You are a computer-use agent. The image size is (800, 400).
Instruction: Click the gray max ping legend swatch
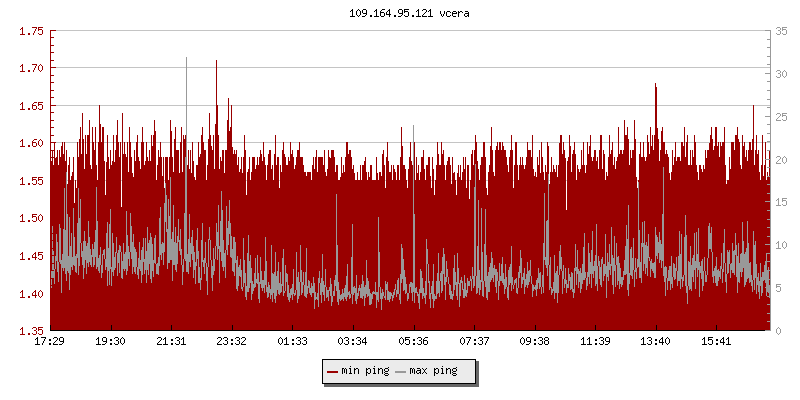tap(401, 371)
